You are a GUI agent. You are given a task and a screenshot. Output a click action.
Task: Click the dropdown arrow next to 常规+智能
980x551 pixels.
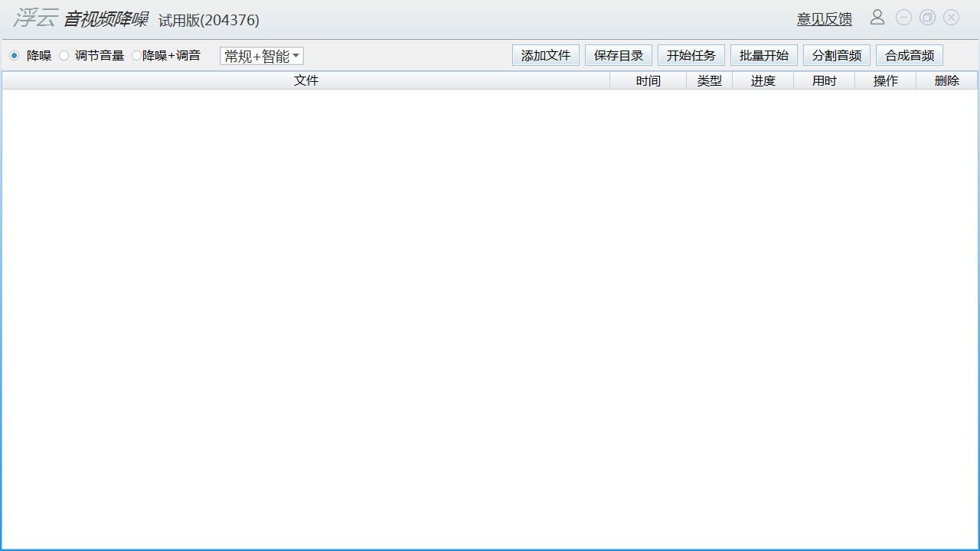coord(297,55)
